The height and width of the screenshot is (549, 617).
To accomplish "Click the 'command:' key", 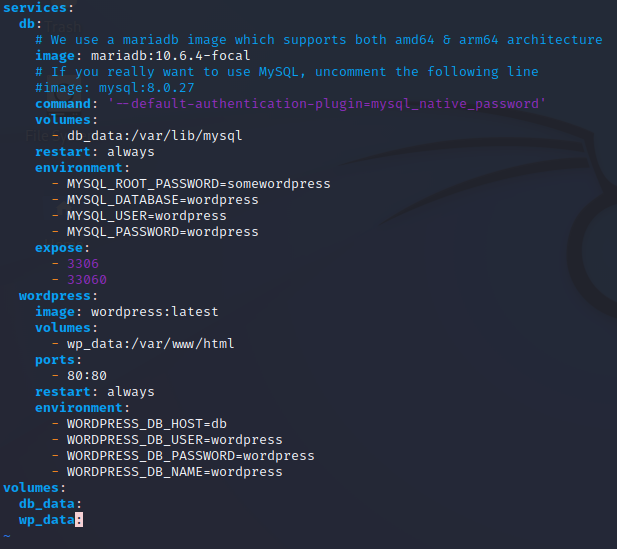I will (x=66, y=104).
